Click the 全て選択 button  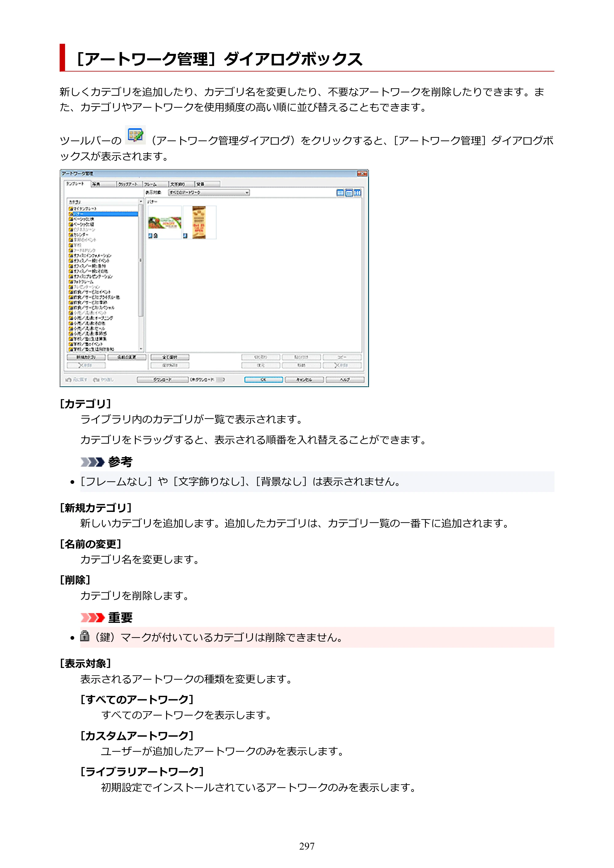coord(170,357)
